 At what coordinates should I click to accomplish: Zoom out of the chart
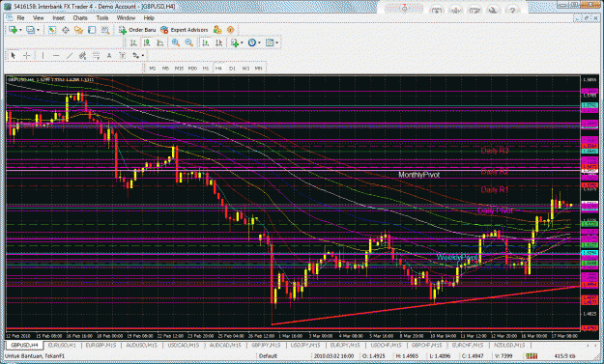click(188, 42)
